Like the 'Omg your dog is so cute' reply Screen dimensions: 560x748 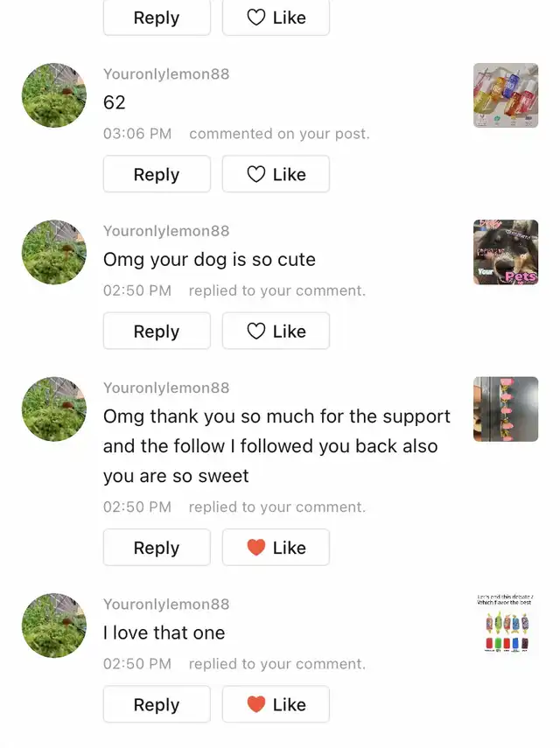(x=276, y=331)
